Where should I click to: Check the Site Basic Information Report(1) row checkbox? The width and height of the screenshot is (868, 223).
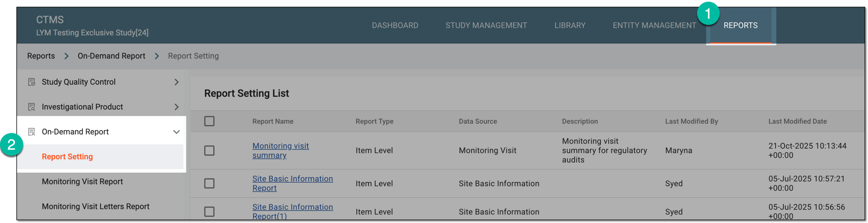(x=209, y=212)
